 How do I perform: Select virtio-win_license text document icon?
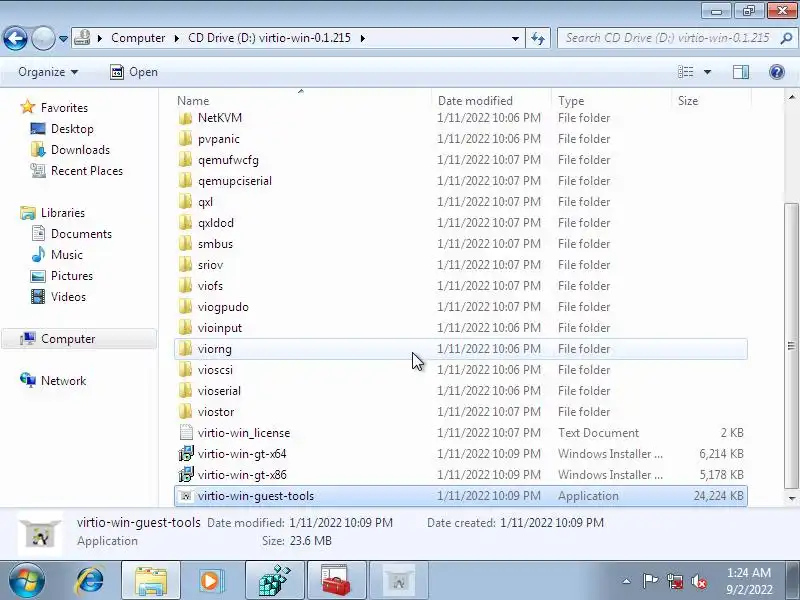[x=186, y=433]
